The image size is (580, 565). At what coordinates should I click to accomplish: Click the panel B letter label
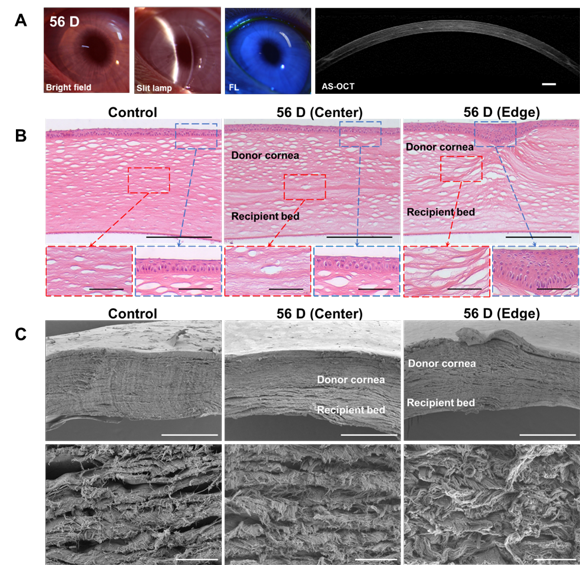(x=21, y=136)
